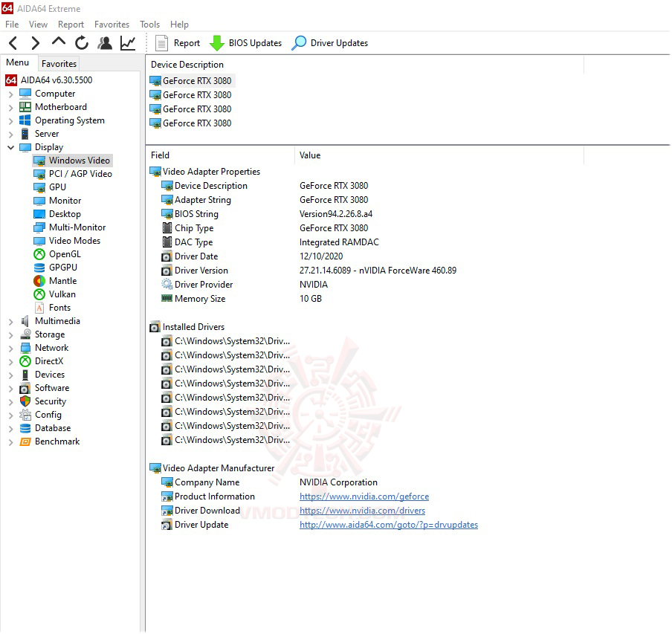Screen dimensions: 672x634
Task: Select the Vulkan item icon
Action: [39, 294]
